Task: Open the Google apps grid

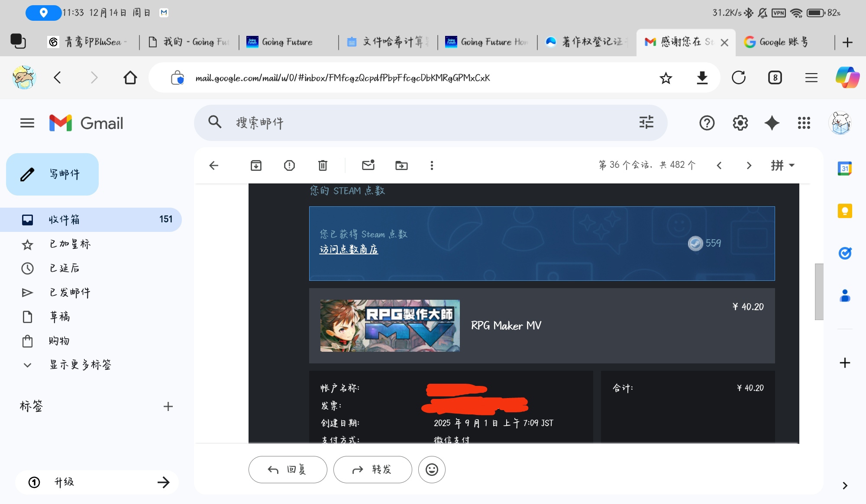Action: tap(804, 123)
